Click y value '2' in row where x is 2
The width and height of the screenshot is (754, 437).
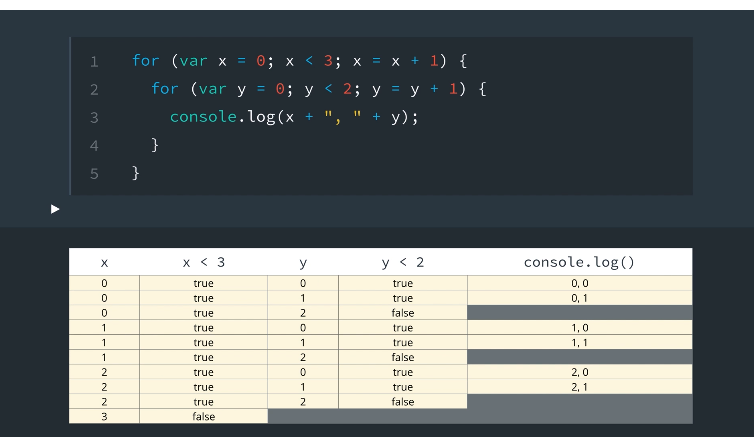point(303,402)
